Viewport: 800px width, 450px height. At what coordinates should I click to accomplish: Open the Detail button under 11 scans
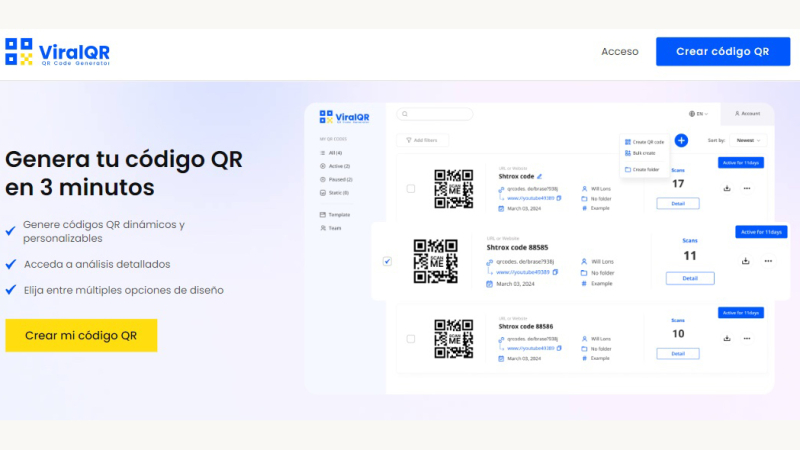click(690, 278)
